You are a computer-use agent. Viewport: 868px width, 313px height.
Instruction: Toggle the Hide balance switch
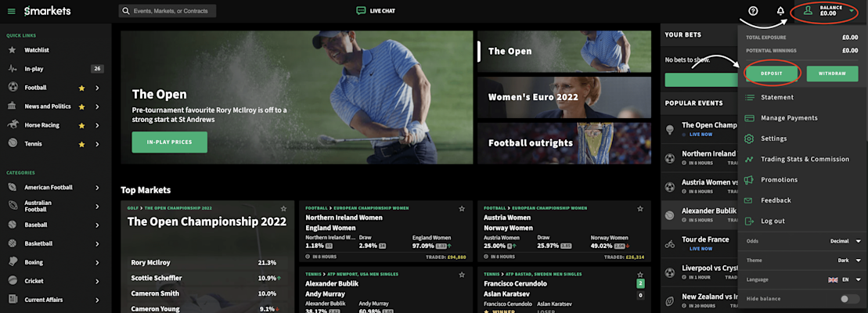point(850,299)
